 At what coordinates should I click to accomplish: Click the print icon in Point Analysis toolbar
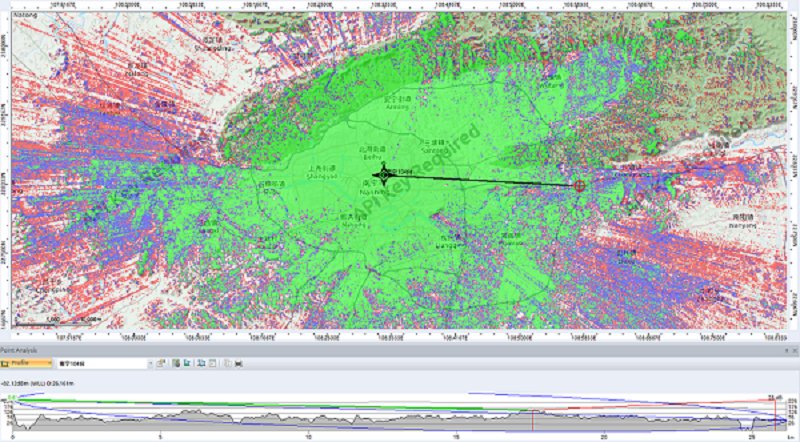tap(238, 363)
